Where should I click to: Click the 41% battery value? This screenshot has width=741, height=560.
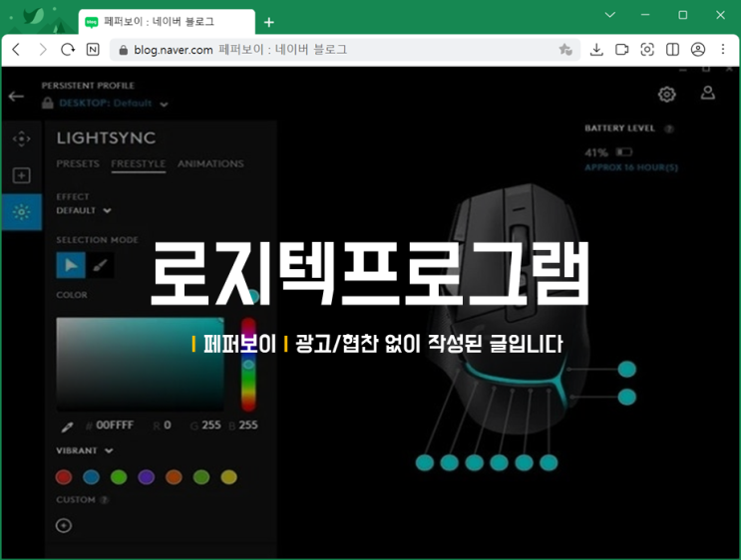(596, 152)
